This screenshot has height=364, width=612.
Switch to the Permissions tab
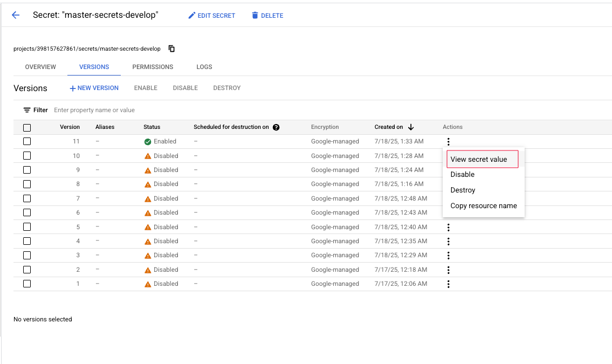[153, 67]
